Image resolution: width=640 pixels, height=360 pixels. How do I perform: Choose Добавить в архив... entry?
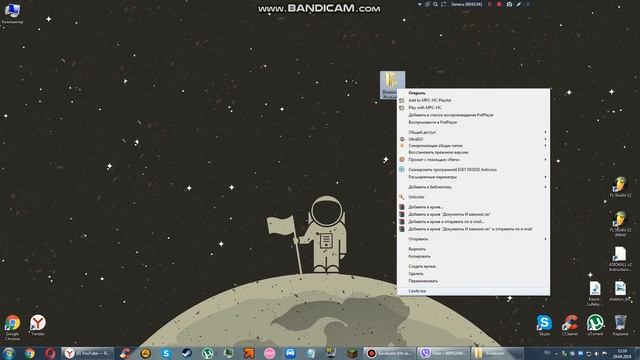[x=473, y=207]
